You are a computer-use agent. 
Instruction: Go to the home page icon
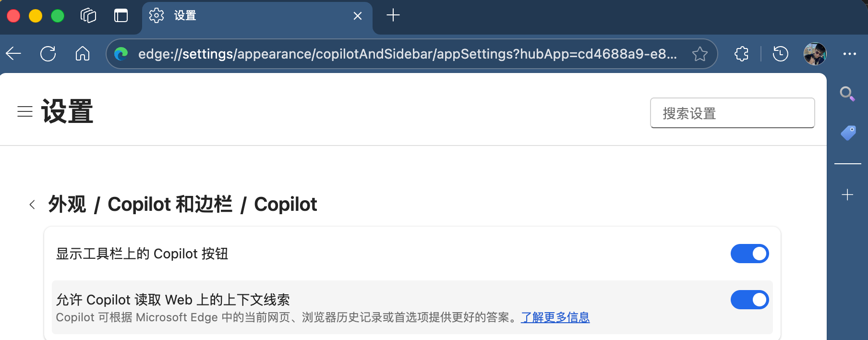(83, 54)
